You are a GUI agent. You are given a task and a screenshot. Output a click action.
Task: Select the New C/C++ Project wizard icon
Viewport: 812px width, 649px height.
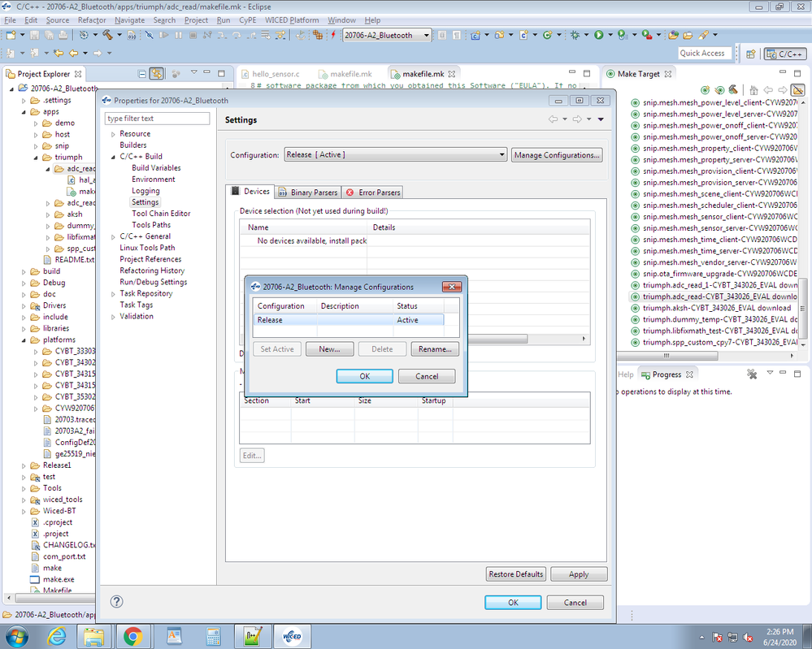(x=476, y=37)
